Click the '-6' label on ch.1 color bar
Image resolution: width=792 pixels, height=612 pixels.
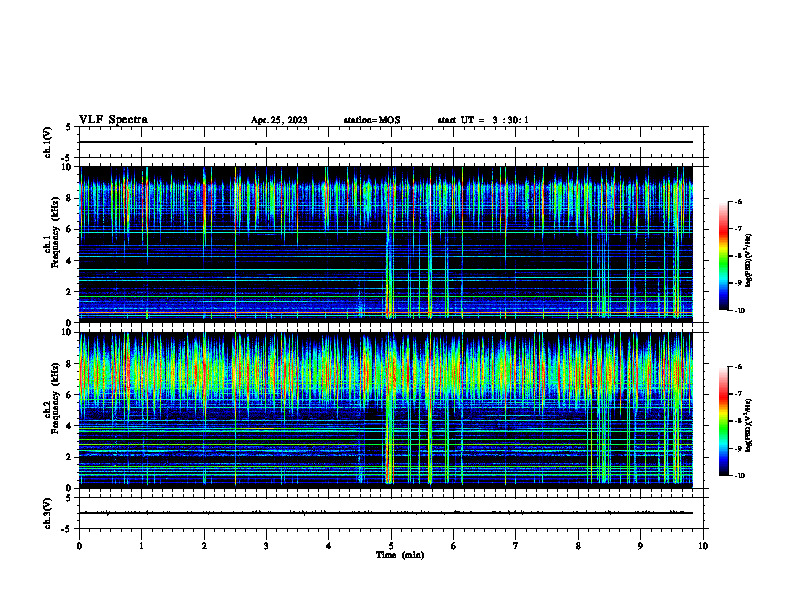[x=738, y=202]
